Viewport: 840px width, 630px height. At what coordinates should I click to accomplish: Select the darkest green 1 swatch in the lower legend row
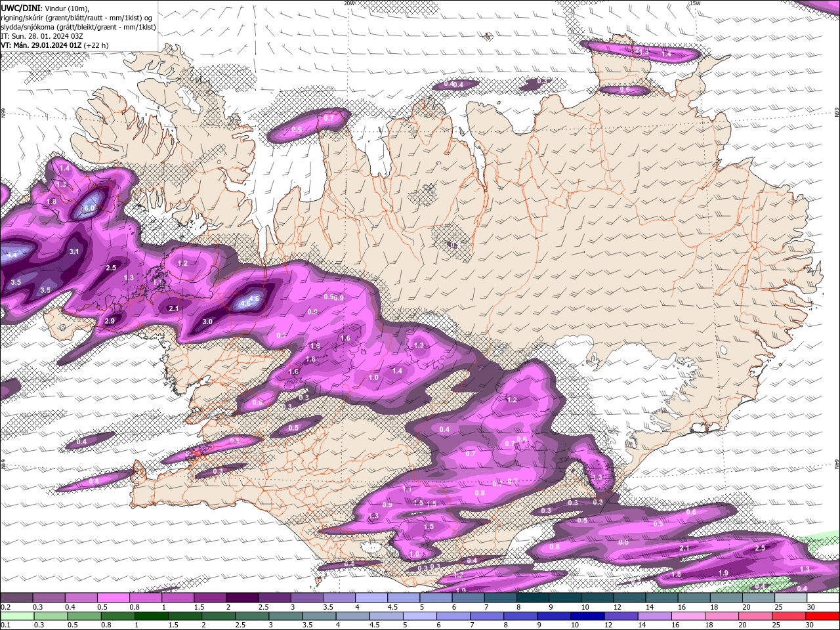click(152, 616)
